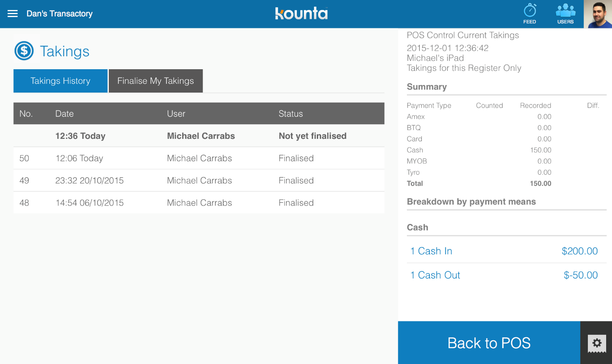Viewport: 612px width, 364px height.
Task: Click the Back to POS button
Action: coord(489,343)
